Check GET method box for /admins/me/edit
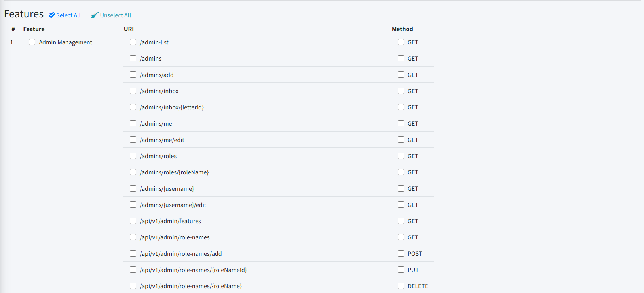This screenshot has width=644, height=293. point(401,140)
